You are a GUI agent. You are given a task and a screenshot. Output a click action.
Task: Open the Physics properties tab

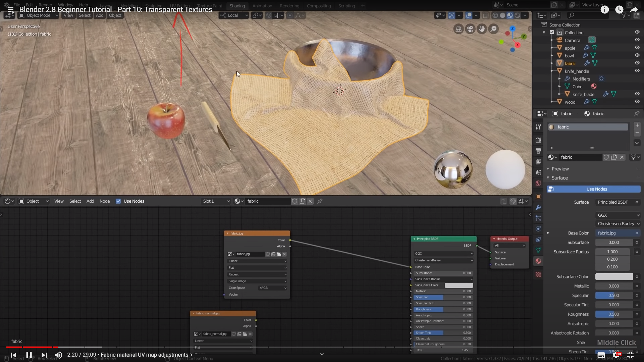538,229
